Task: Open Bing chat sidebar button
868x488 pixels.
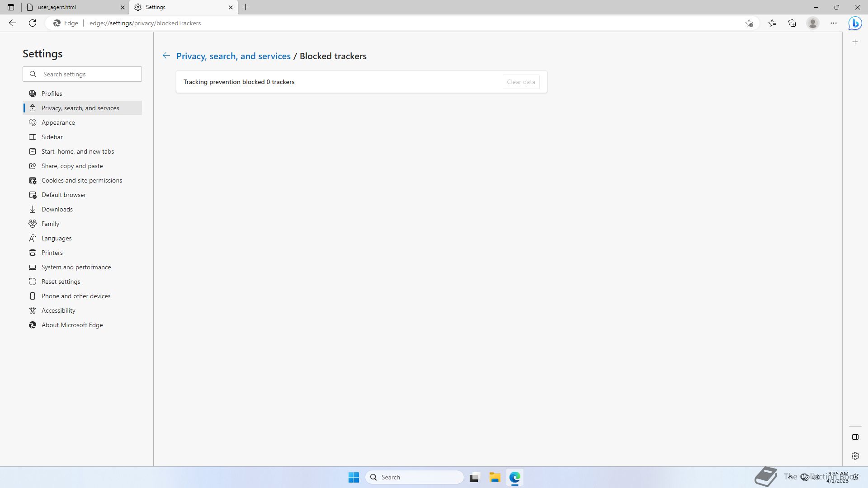Action: 855,23
